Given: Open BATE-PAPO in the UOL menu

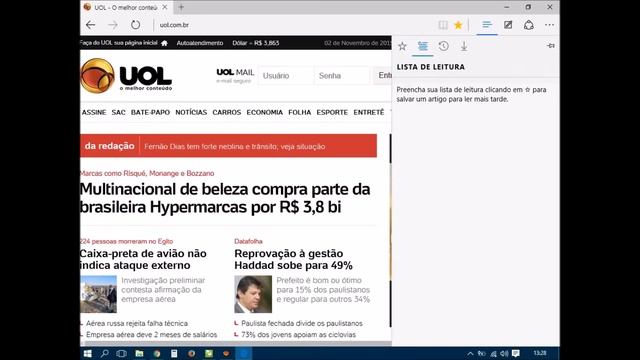Looking at the screenshot, I should [150, 112].
